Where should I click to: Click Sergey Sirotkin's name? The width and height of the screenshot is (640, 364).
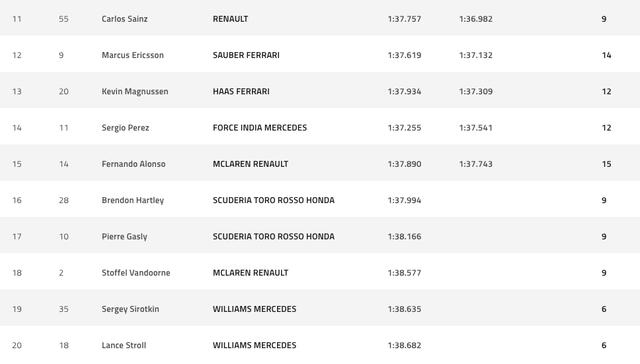click(x=131, y=309)
